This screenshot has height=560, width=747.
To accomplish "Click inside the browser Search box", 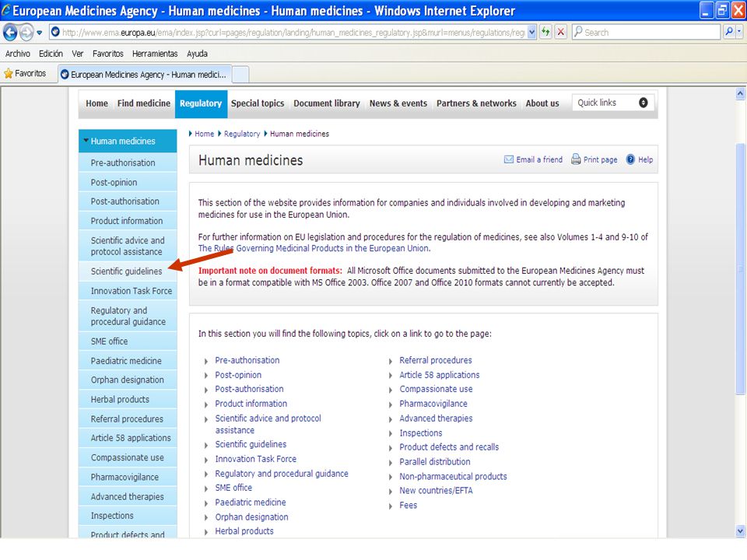I will pyautogui.click(x=646, y=32).
